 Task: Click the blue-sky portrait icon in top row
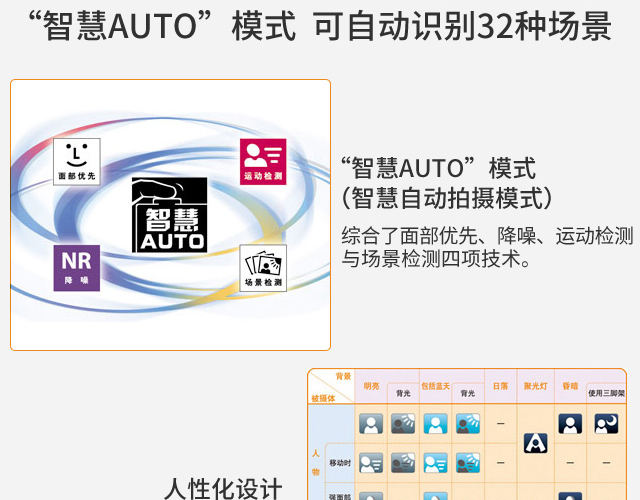click(x=435, y=424)
